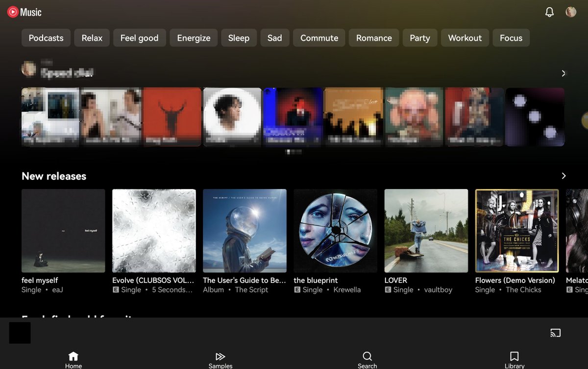The height and width of the screenshot is (369, 588).
Task: Click the YouTube Music logo
Action: tap(24, 12)
